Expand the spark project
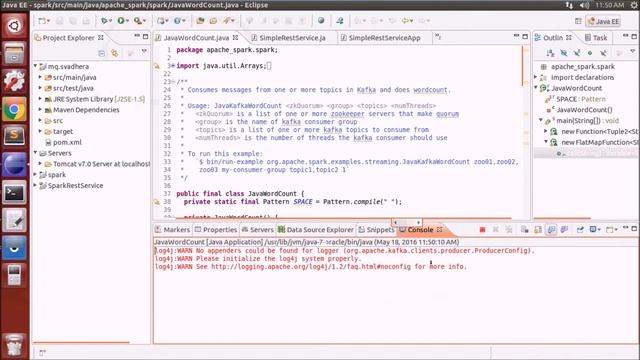Image resolution: width=640 pixels, height=360 pixels. pyautogui.click(x=36, y=174)
